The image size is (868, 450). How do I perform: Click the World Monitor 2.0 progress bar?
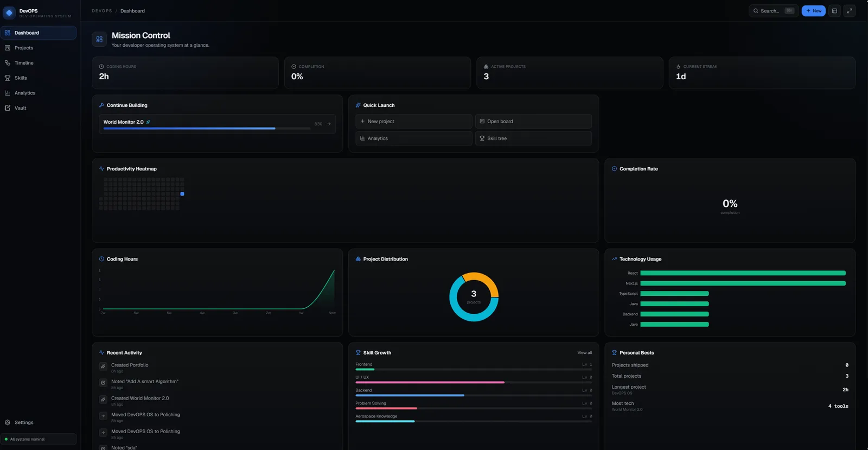point(207,129)
